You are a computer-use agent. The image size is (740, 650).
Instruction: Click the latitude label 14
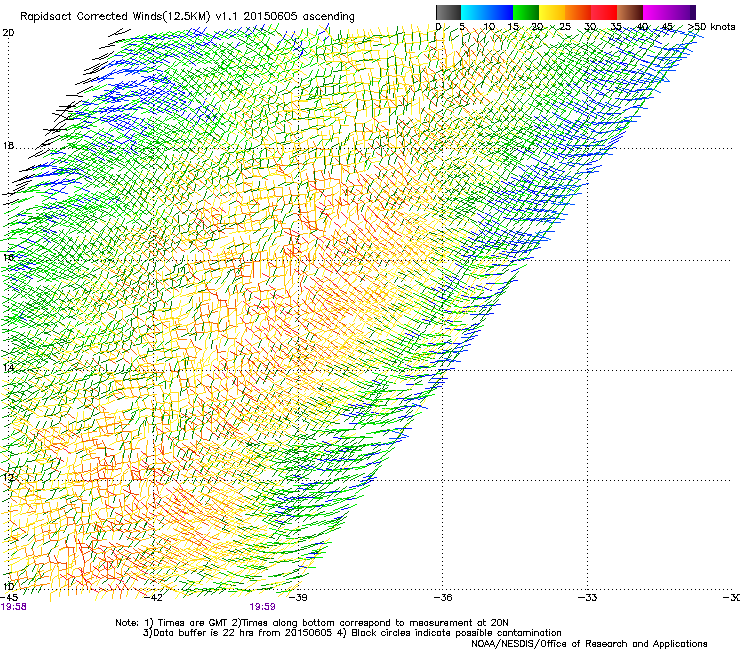point(8,367)
